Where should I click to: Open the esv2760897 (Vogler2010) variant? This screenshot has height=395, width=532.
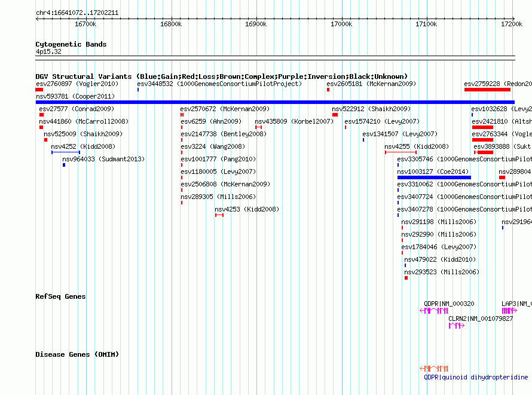77,84
